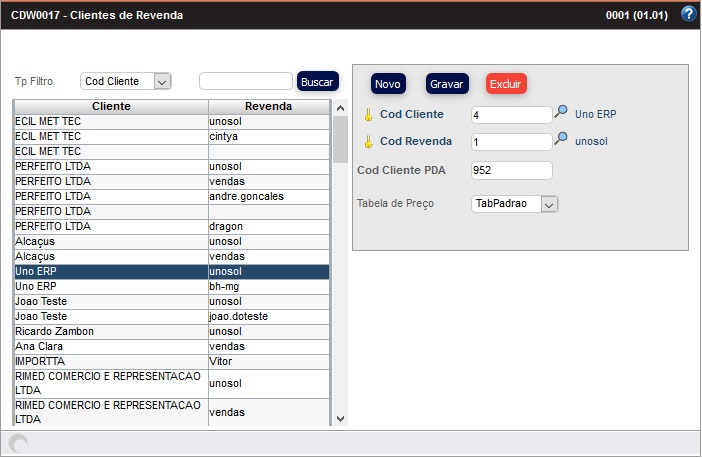
Task: Sort by the Revenda column header
Action: pyautogui.click(x=269, y=107)
